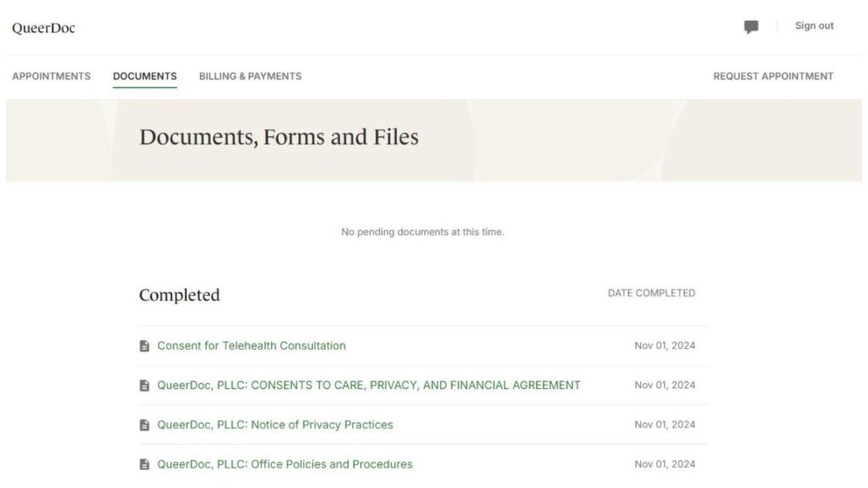The image size is (868, 488).
Task: Select the Documents tab
Action: 145,76
